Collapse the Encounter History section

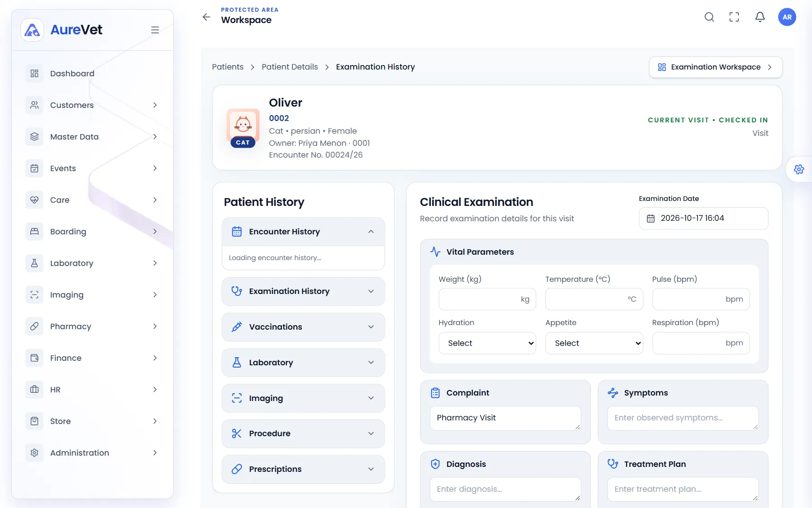(x=303, y=232)
